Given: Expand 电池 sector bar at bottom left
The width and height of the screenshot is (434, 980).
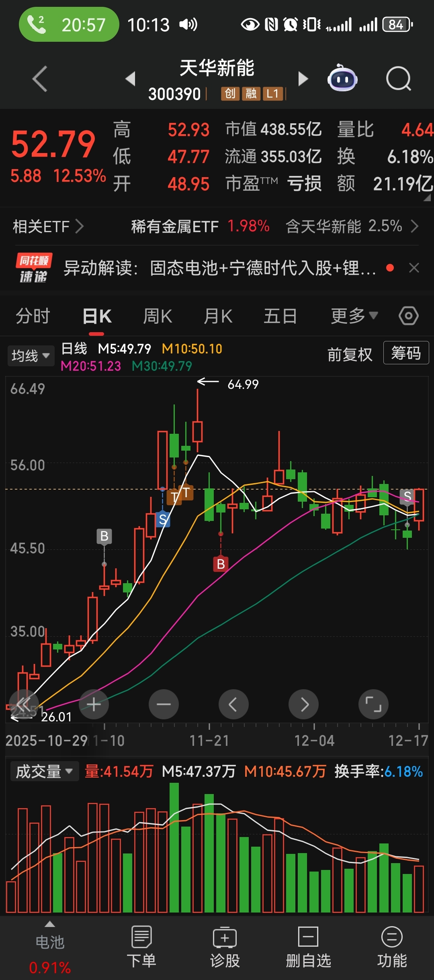Looking at the screenshot, I should pyautogui.click(x=50, y=949).
